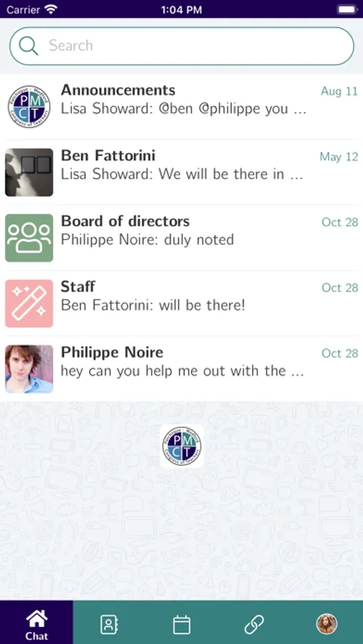363x644 pixels.
Task: Tap the Announcements PMCT logo avatar
Action: tap(29, 107)
